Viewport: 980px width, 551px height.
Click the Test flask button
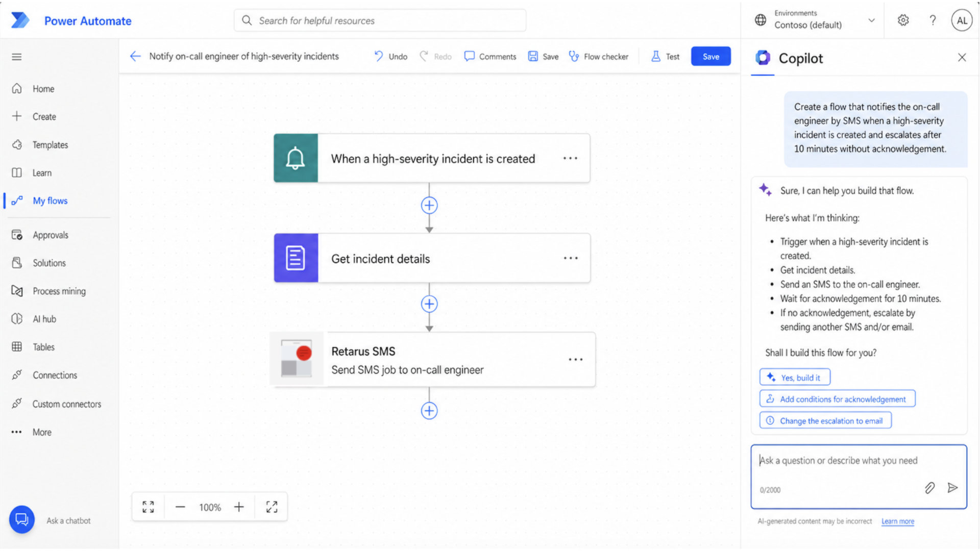click(x=665, y=56)
